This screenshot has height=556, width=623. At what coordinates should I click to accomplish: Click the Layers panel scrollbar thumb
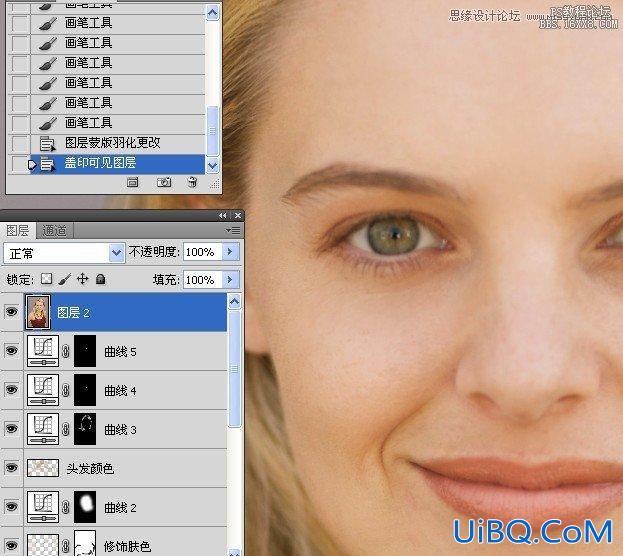(x=234, y=369)
